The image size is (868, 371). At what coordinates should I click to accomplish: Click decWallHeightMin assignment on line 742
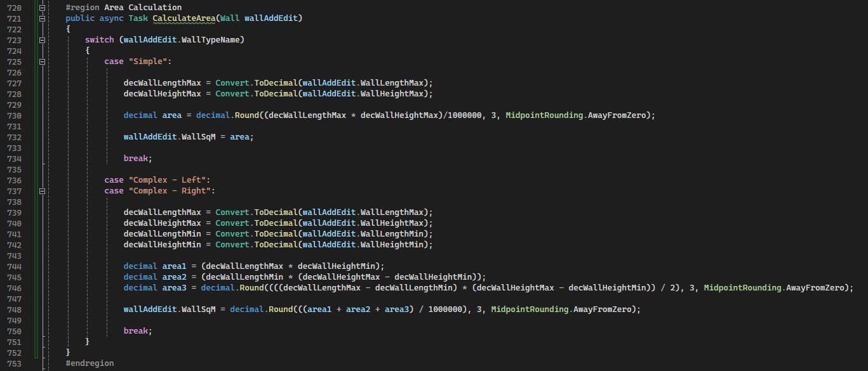pyautogui.click(x=162, y=245)
